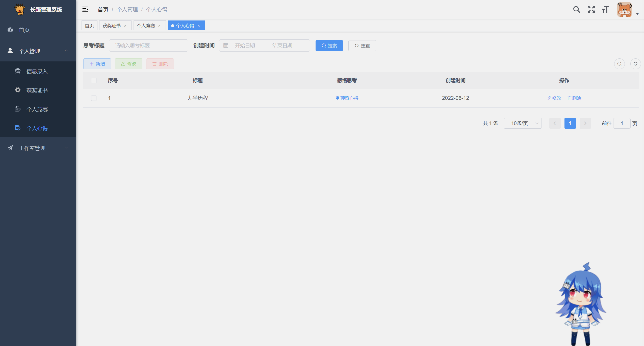Viewport: 644px width, 346px height.
Task: Close the 个人心得 tab
Action: 199,26
